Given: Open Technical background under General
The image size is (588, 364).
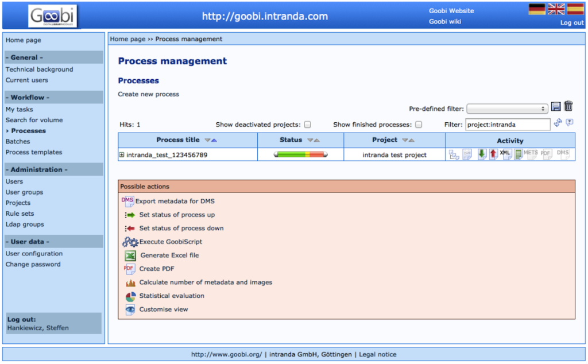Looking at the screenshot, I should (40, 69).
